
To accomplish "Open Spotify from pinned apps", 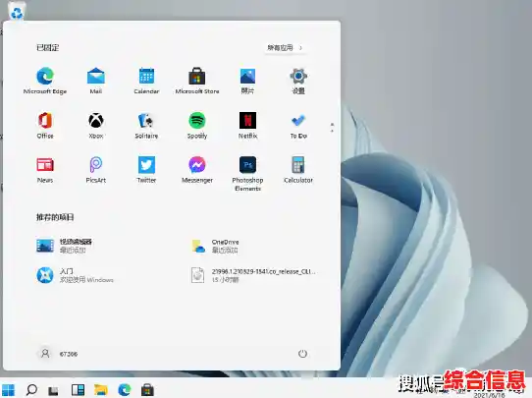I will 196,125.
